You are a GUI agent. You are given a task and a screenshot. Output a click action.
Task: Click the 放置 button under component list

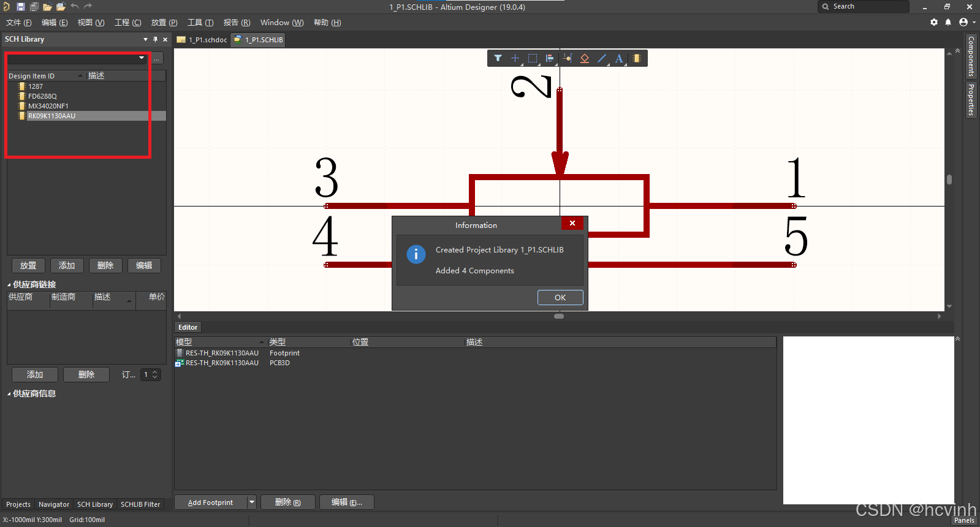click(x=28, y=265)
